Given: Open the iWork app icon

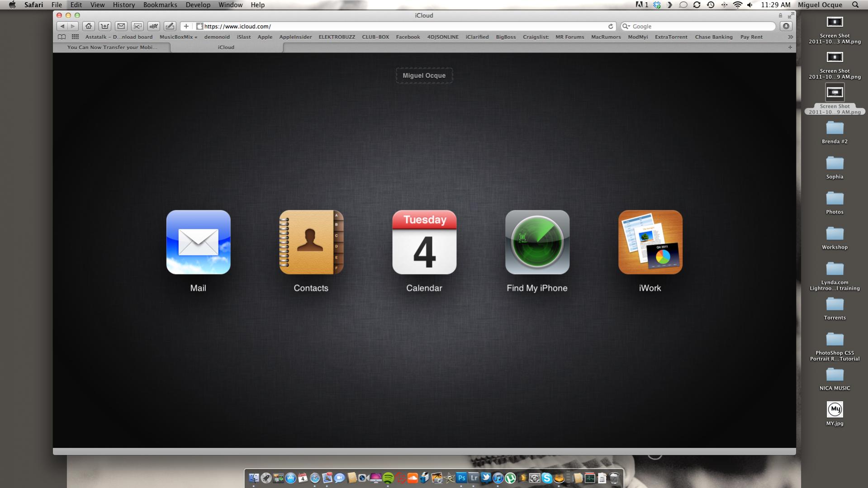Looking at the screenshot, I should click(650, 242).
